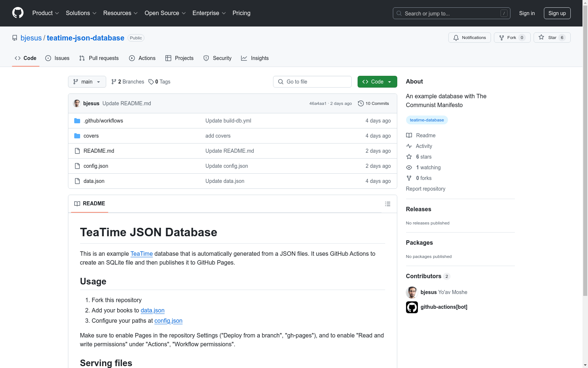Click the Packages heading link

[419, 243]
